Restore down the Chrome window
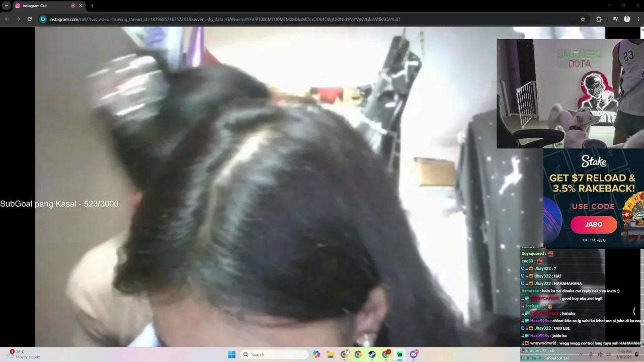 (x=623, y=6)
